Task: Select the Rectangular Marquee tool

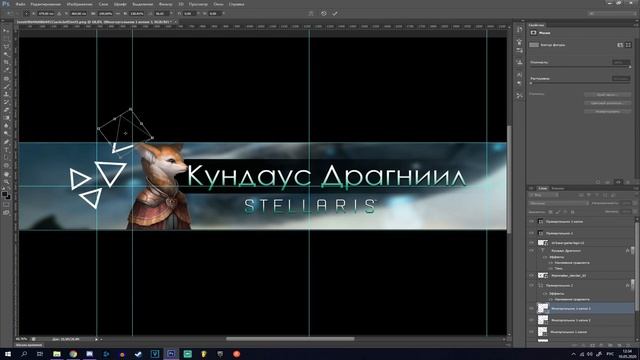Action: tap(6, 38)
